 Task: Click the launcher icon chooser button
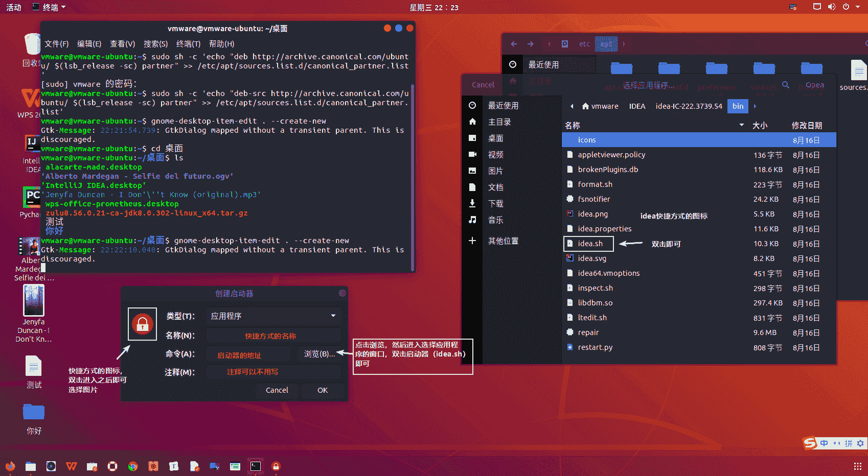click(x=142, y=324)
